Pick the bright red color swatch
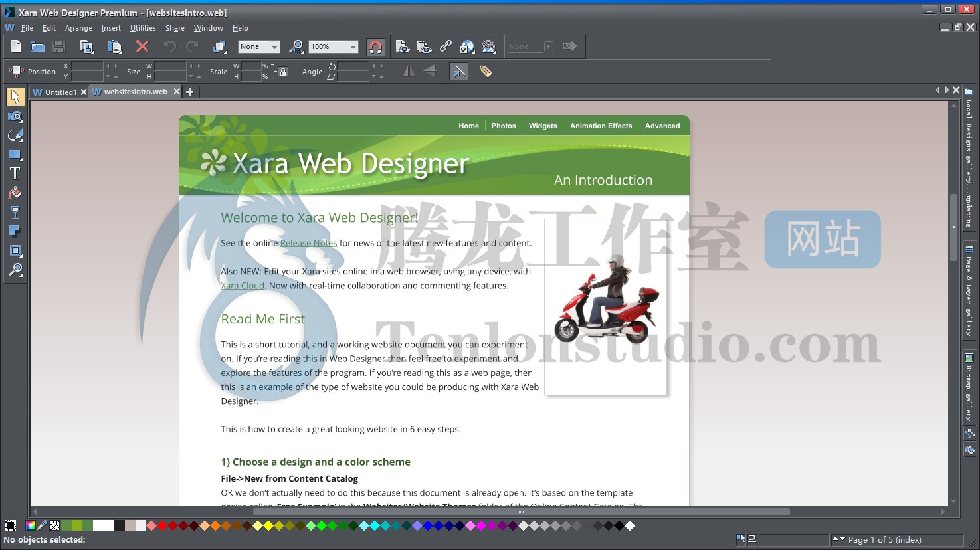Screen dimensions: 980x550 pos(162,525)
